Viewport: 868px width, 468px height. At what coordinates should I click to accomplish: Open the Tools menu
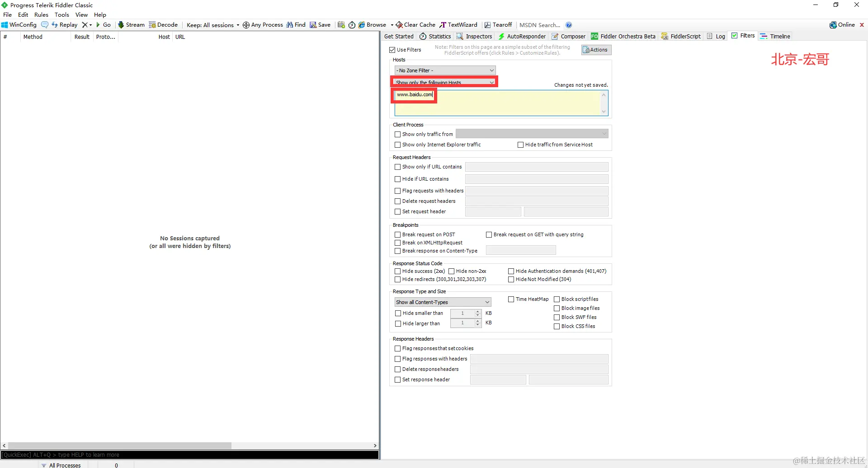[62, 14]
